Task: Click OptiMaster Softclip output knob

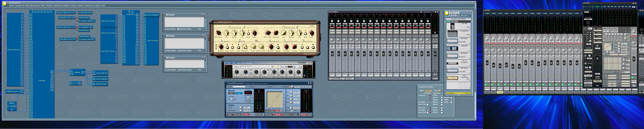Action: point(241,108)
